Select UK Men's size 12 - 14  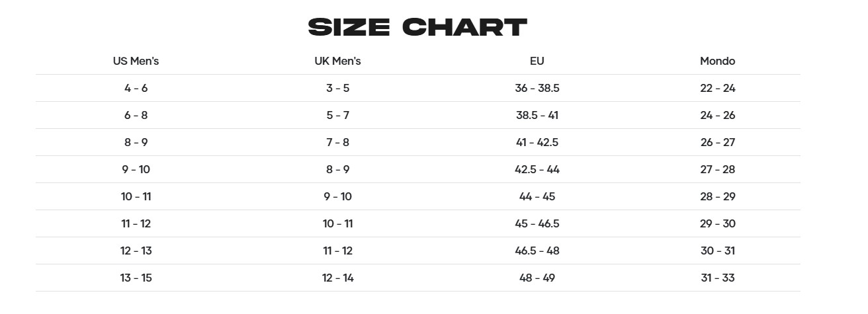click(337, 278)
